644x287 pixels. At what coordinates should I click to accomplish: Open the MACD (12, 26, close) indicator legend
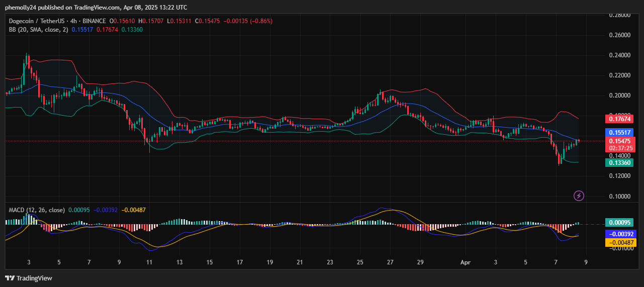(37, 210)
